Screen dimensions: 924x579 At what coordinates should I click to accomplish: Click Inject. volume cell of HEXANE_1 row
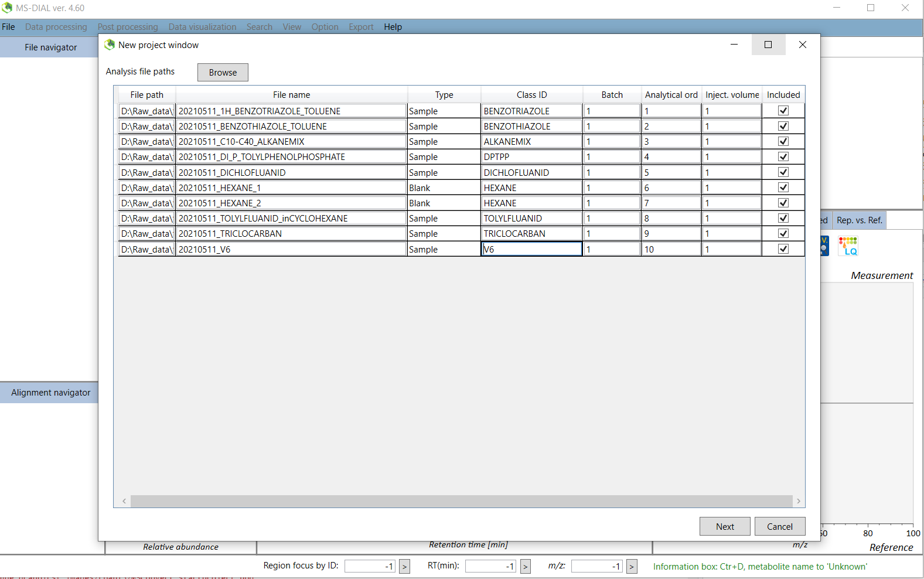point(732,188)
